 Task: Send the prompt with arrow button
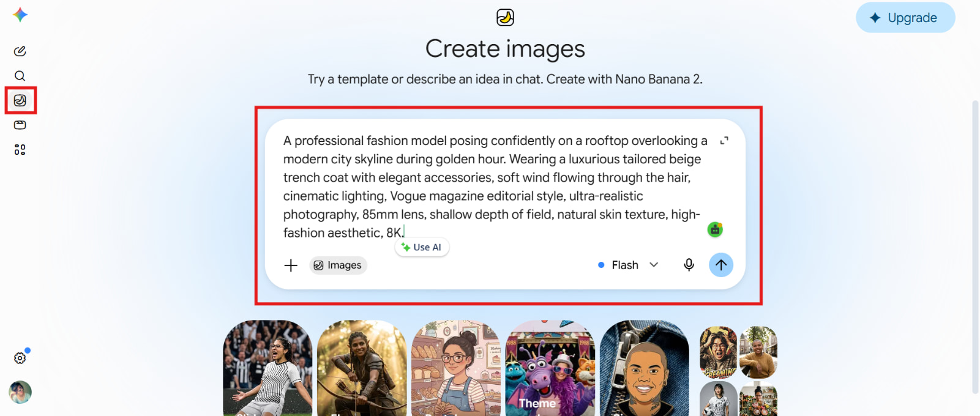click(x=721, y=265)
